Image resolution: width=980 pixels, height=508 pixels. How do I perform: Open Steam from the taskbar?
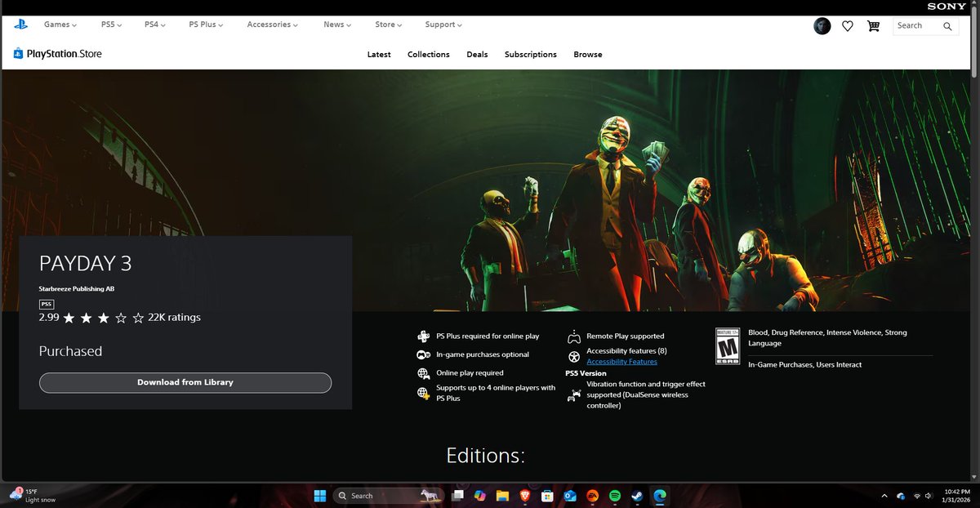(x=637, y=495)
